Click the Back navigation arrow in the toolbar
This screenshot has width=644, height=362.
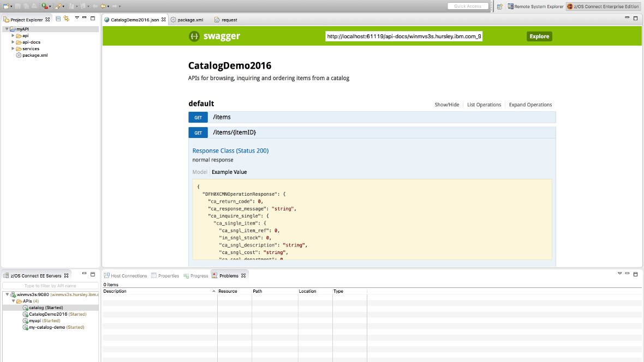102,5
